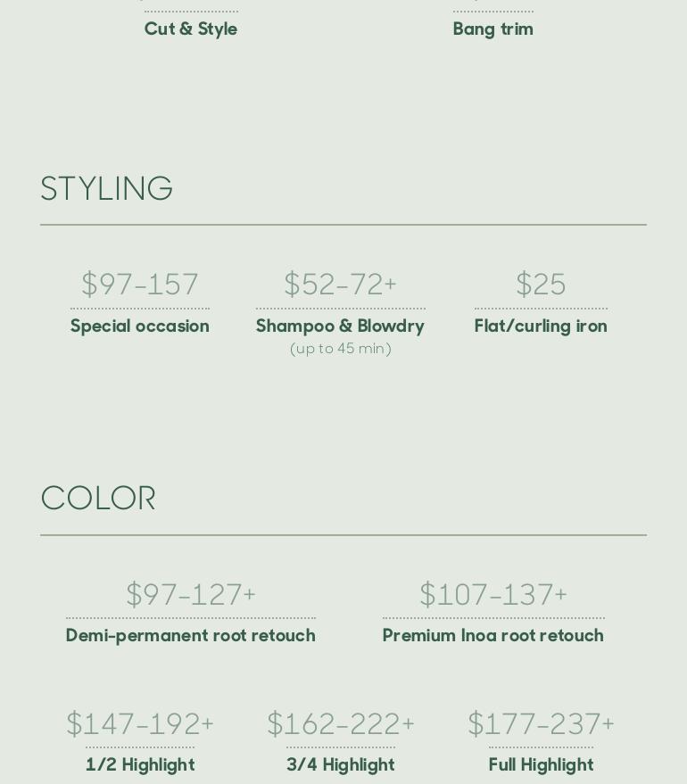The height and width of the screenshot is (784, 687).
Task: Select the STYLING section heading
Action: pyautogui.click(x=106, y=188)
